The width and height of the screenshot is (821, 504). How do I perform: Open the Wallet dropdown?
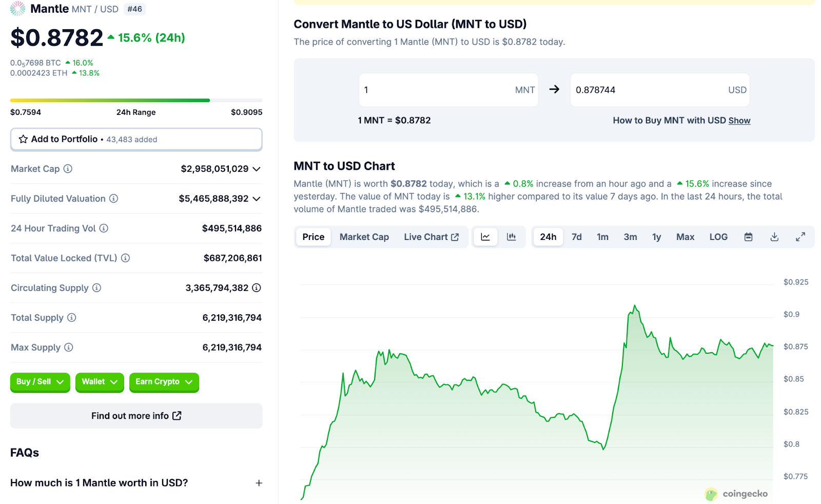tap(100, 382)
